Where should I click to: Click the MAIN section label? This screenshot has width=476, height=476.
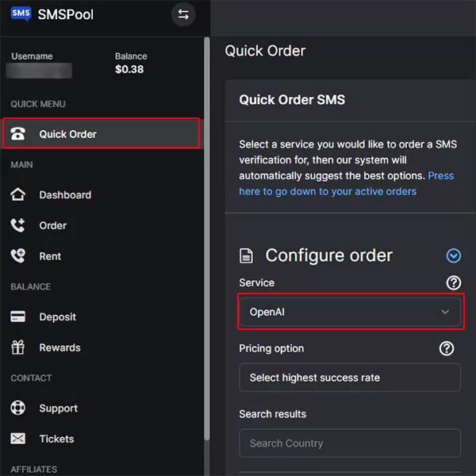click(21, 164)
